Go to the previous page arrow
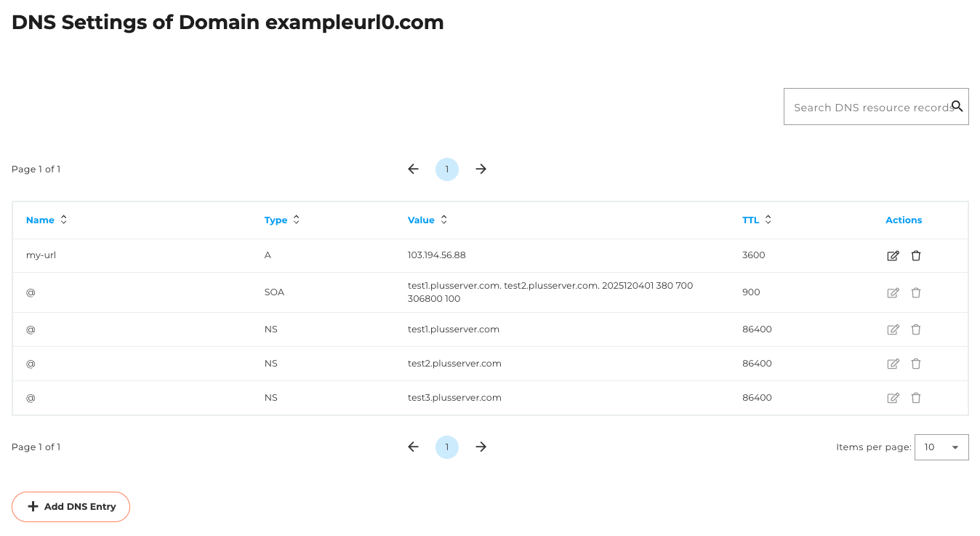The width and height of the screenshot is (980, 536). point(413,169)
